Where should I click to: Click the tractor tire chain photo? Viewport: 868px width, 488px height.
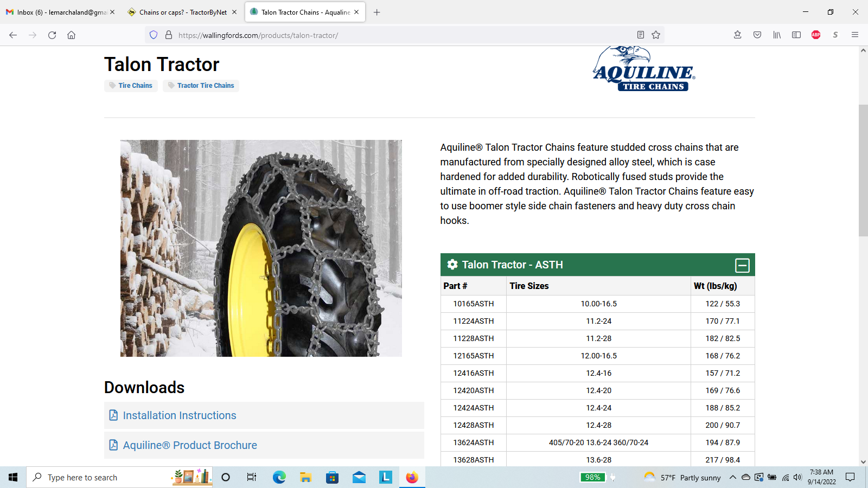pos(261,248)
